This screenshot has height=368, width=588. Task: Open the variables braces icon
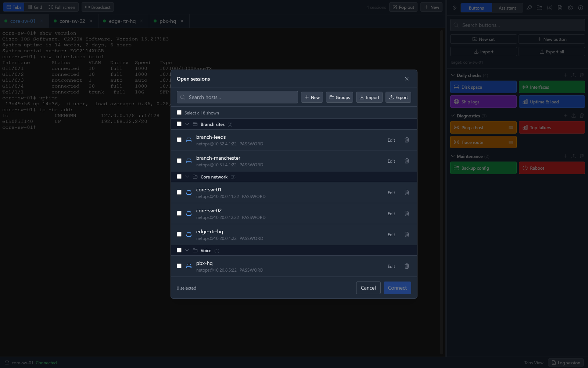[x=550, y=8]
